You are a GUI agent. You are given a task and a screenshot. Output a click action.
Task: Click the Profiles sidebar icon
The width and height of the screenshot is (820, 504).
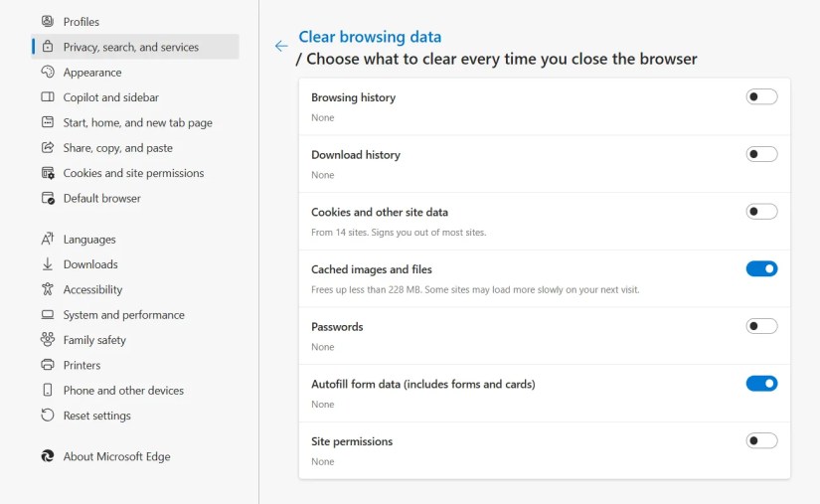tap(47, 21)
